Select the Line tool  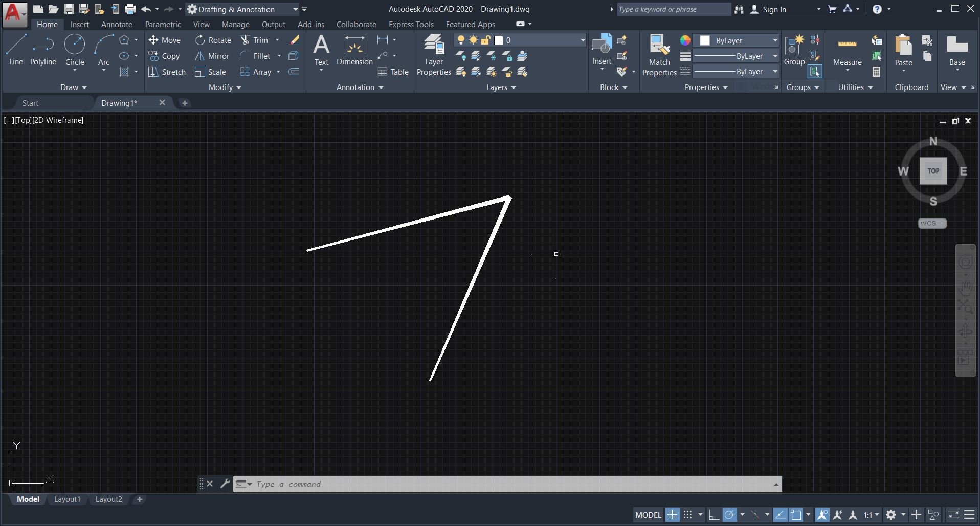point(15,49)
